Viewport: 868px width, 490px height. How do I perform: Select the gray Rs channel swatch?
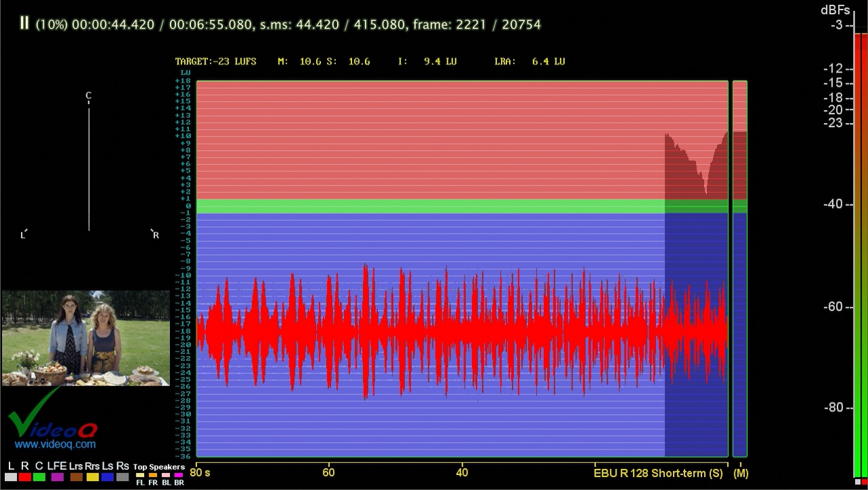pyautogui.click(x=122, y=477)
